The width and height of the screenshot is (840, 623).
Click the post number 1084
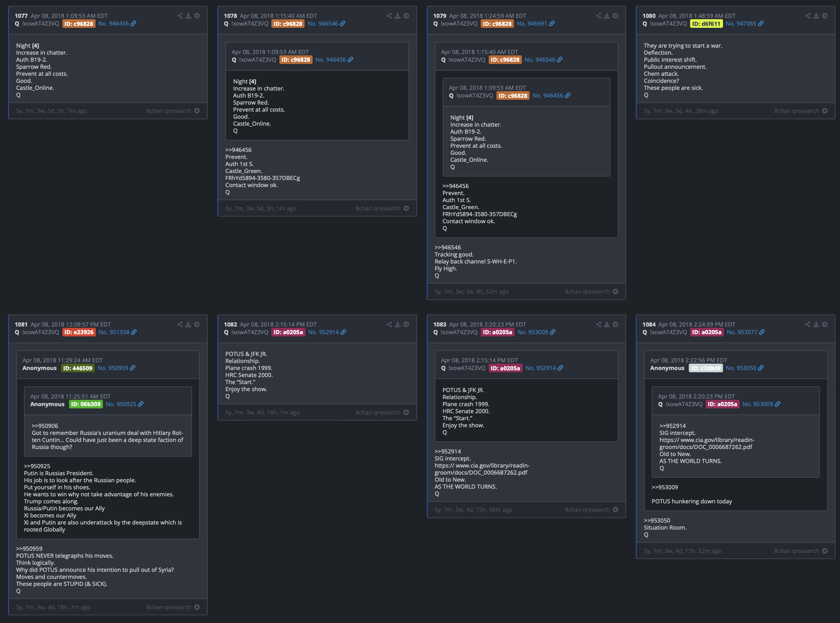coord(649,325)
